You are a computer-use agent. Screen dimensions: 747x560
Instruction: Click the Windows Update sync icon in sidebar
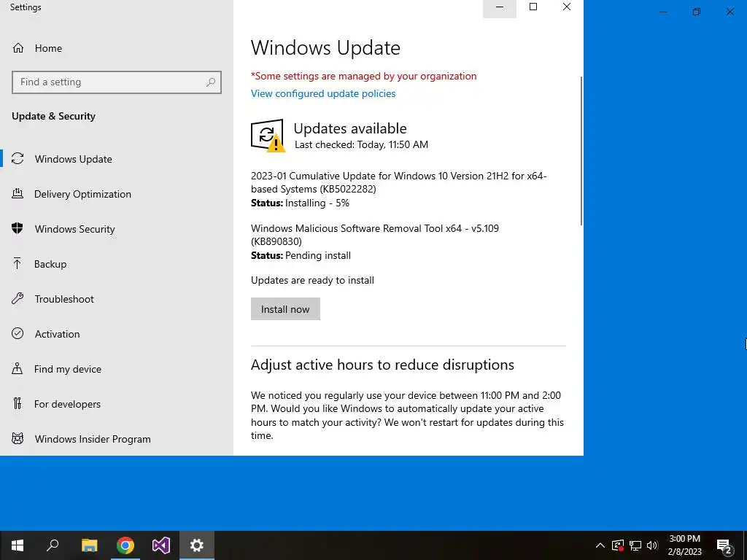coord(18,158)
